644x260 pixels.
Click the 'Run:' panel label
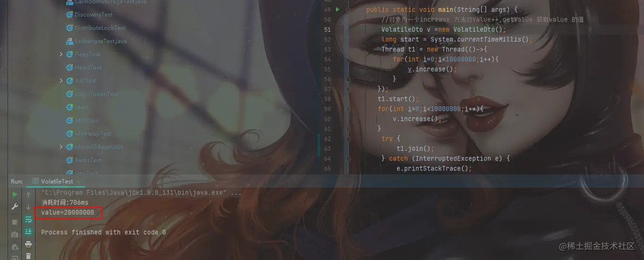17,181
